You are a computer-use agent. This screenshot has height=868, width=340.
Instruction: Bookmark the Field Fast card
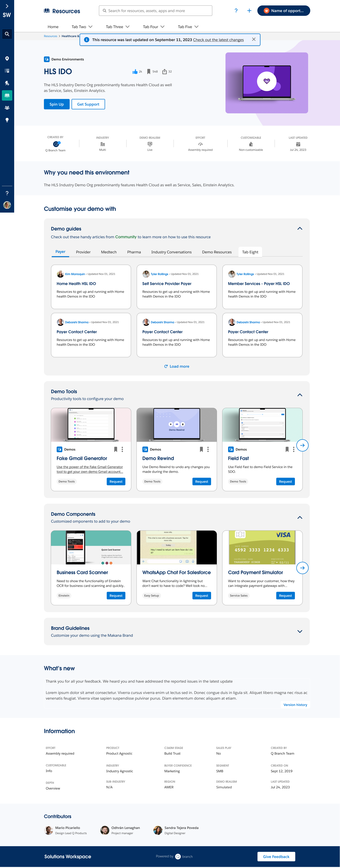coord(287,449)
